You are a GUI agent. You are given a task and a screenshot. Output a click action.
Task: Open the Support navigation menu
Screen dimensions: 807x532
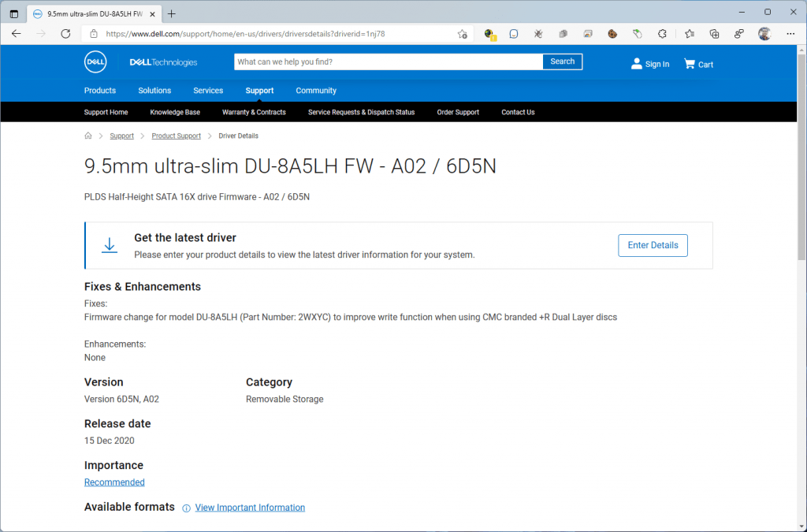coord(259,91)
